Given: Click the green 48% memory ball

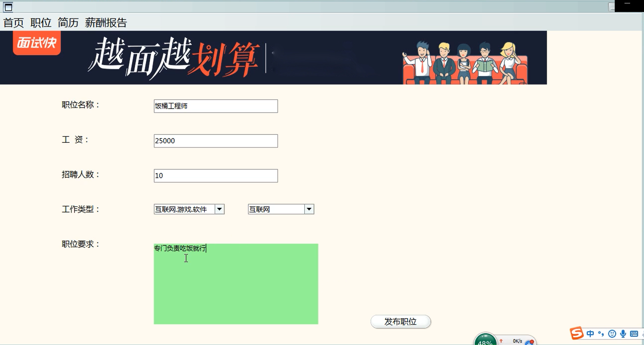Looking at the screenshot, I should click(485, 339).
